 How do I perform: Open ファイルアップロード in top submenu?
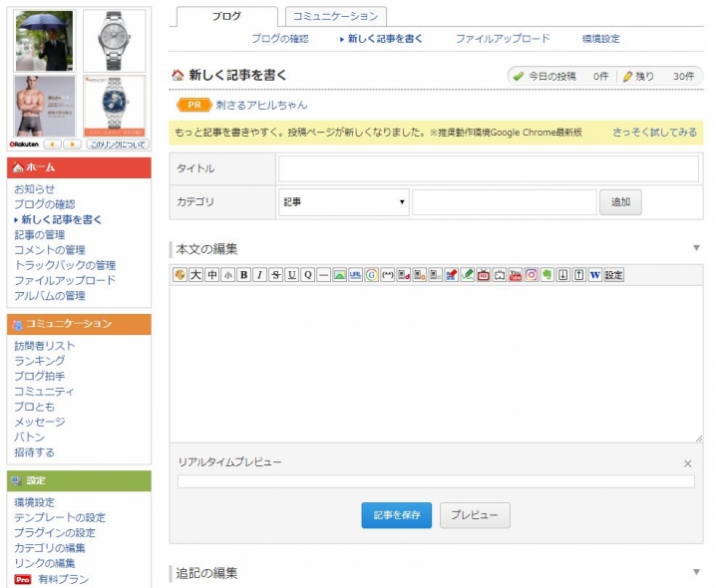click(503, 39)
